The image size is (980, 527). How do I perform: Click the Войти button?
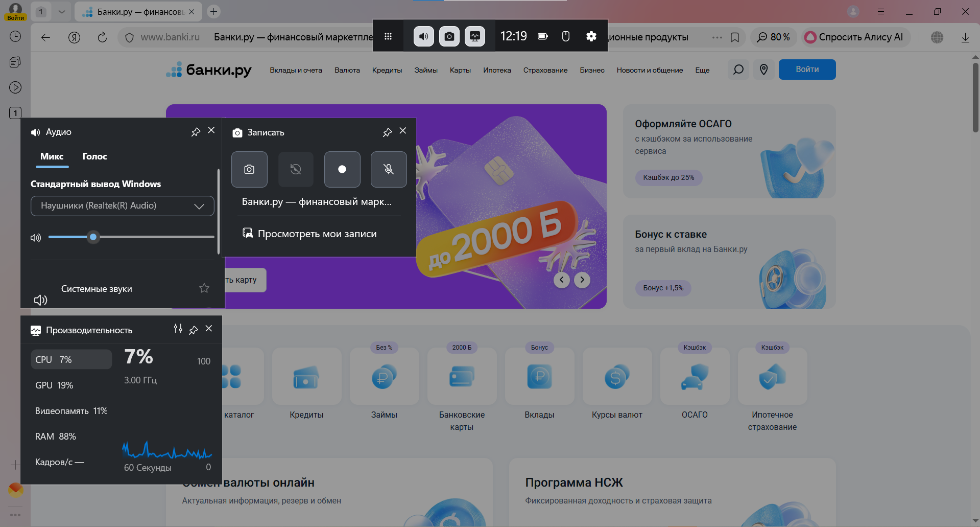pos(807,70)
